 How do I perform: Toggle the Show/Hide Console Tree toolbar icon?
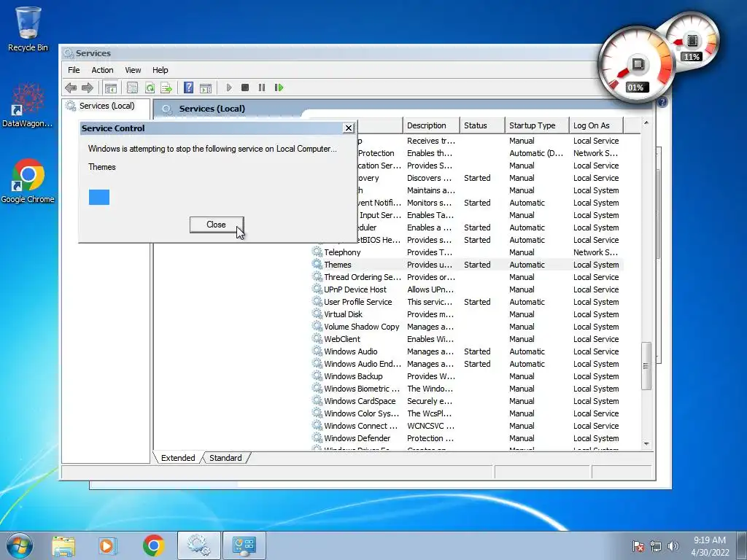coord(111,87)
